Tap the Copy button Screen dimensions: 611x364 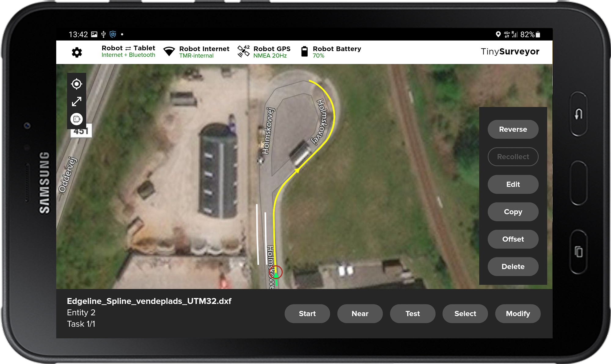click(x=513, y=212)
